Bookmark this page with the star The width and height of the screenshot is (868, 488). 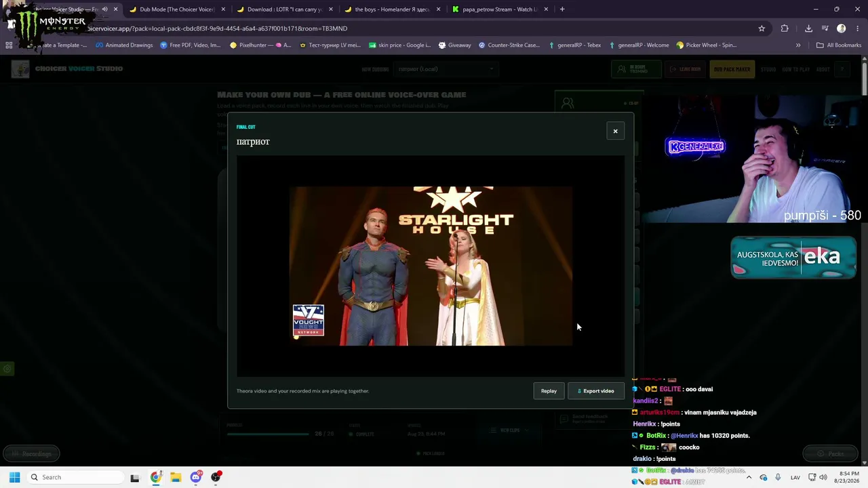pyautogui.click(x=762, y=28)
